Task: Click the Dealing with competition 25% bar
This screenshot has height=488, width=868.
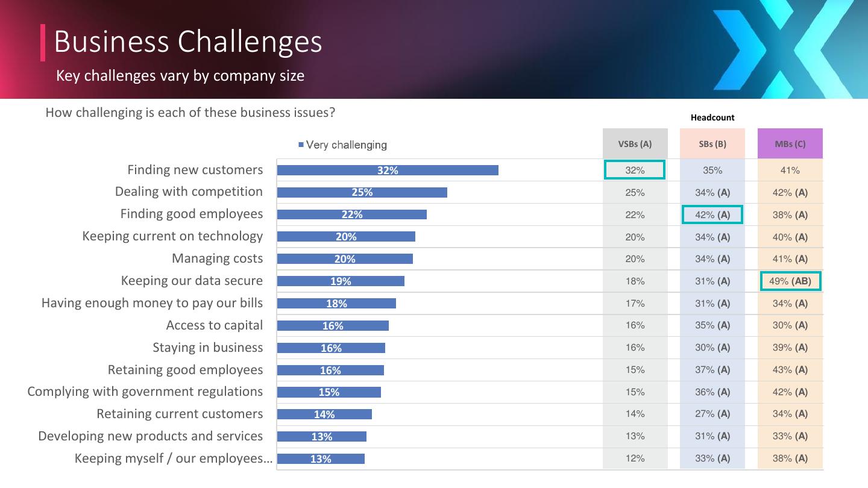Action: (x=362, y=193)
